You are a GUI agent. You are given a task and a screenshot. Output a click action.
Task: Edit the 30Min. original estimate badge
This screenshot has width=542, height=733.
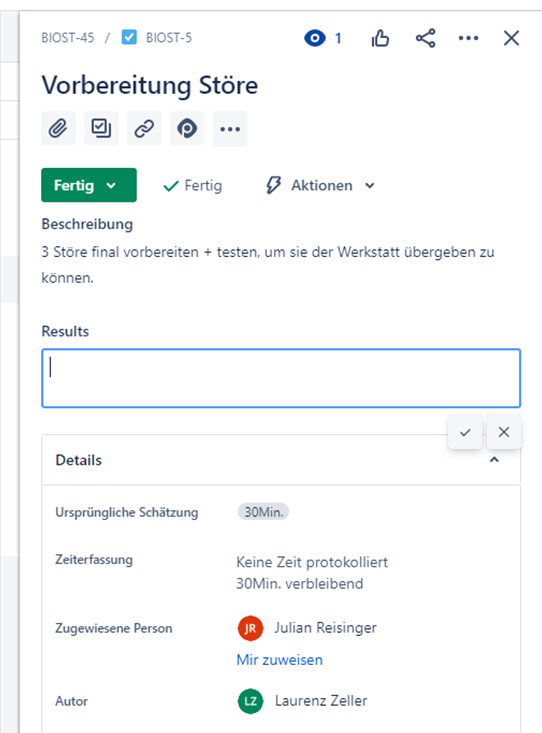pos(263,512)
